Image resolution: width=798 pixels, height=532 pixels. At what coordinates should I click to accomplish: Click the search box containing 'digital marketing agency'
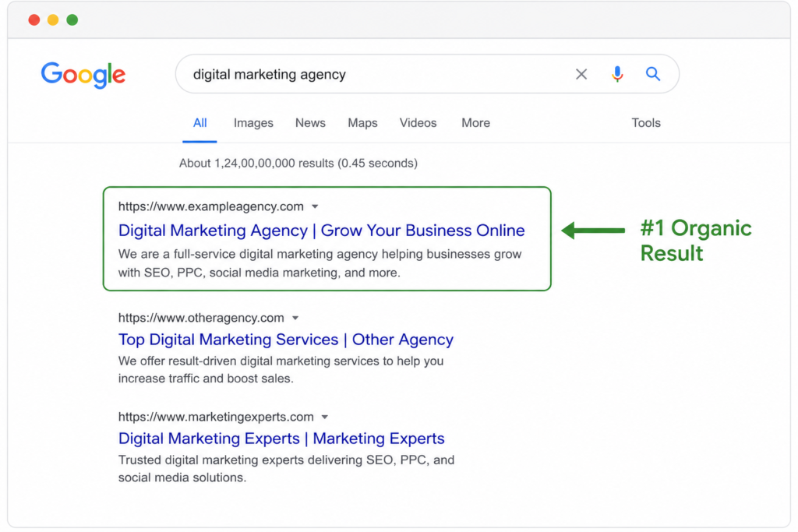(427, 74)
